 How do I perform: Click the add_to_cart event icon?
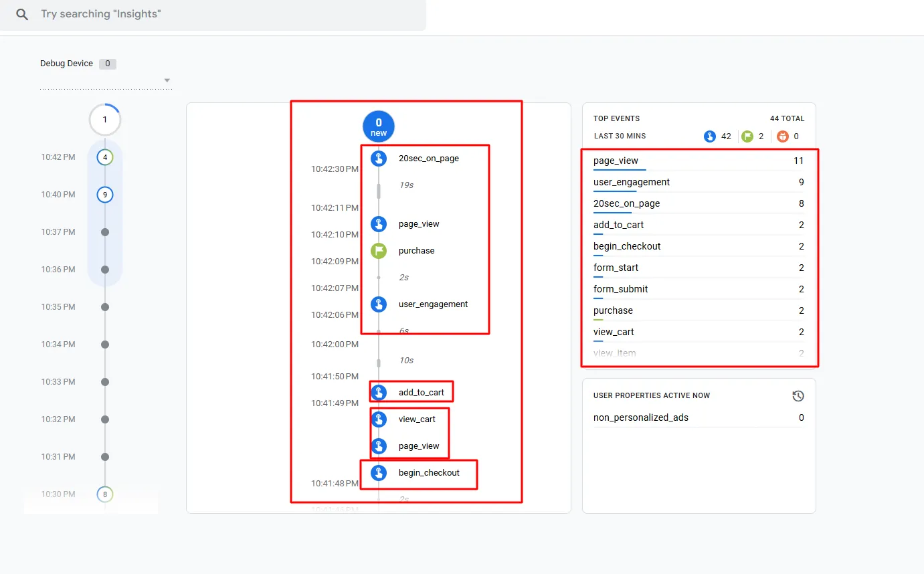coord(379,393)
